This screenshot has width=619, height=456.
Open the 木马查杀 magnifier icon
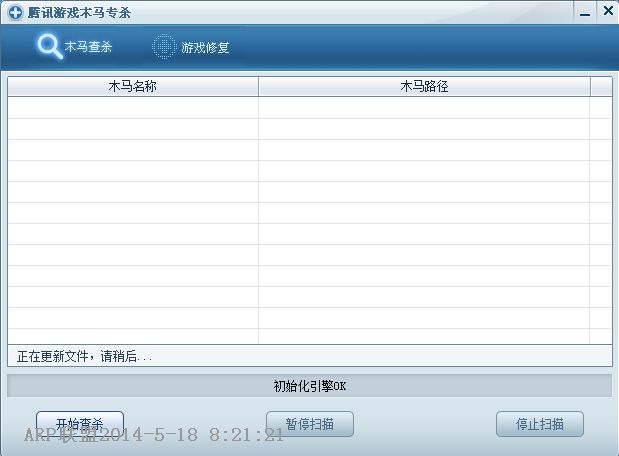pos(50,47)
